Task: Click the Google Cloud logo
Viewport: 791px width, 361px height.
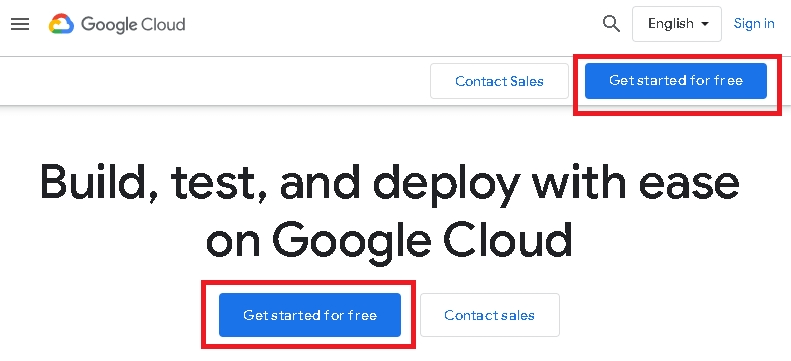Action: click(x=117, y=24)
